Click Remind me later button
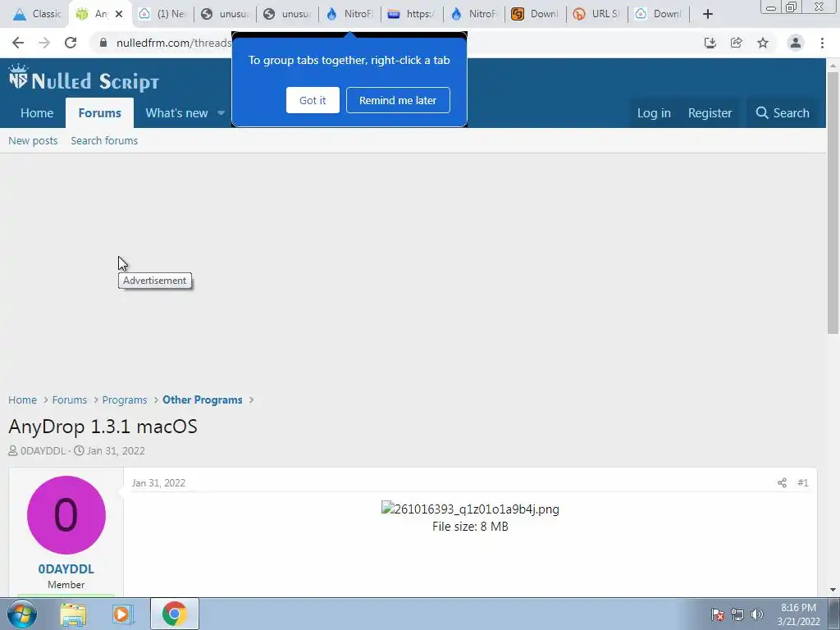 click(398, 100)
